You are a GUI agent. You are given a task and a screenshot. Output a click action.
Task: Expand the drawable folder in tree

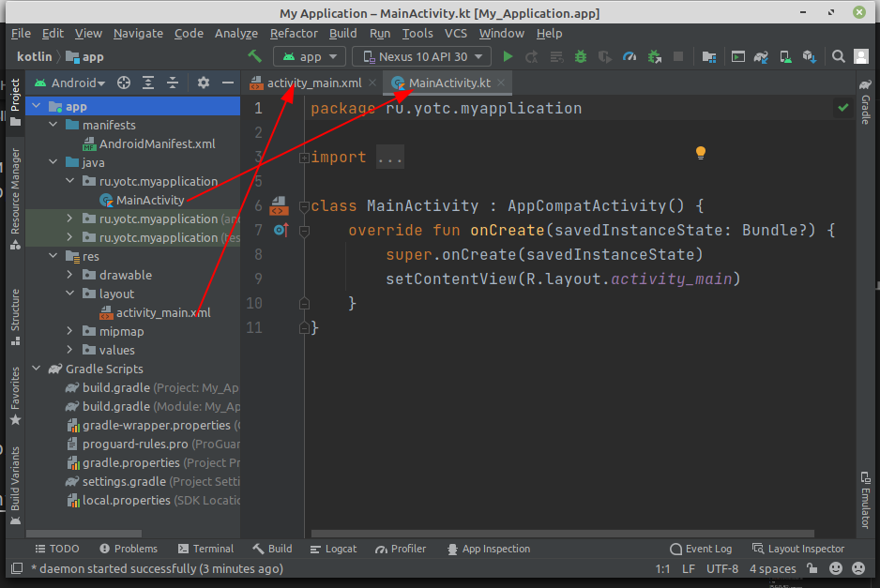[x=70, y=275]
